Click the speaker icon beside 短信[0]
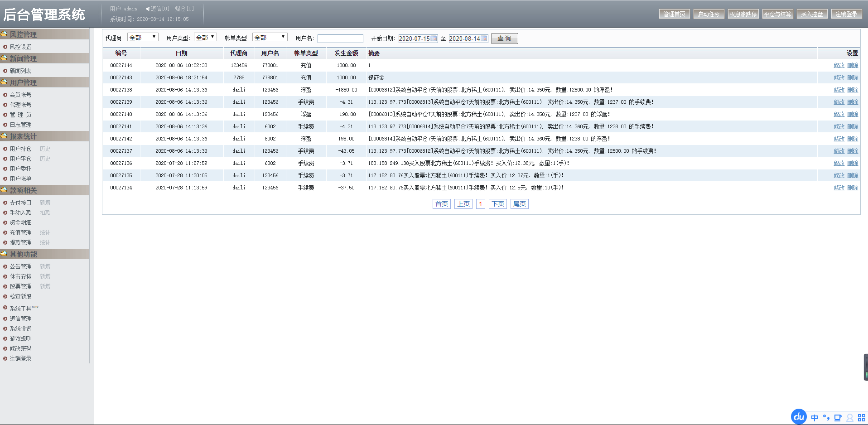The width and height of the screenshot is (868, 425). (x=148, y=9)
